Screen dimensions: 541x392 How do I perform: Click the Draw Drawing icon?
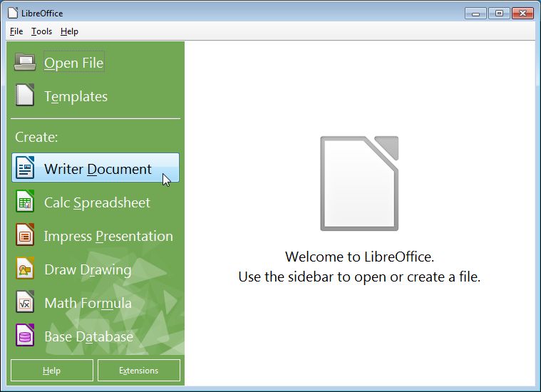pyautogui.click(x=25, y=269)
